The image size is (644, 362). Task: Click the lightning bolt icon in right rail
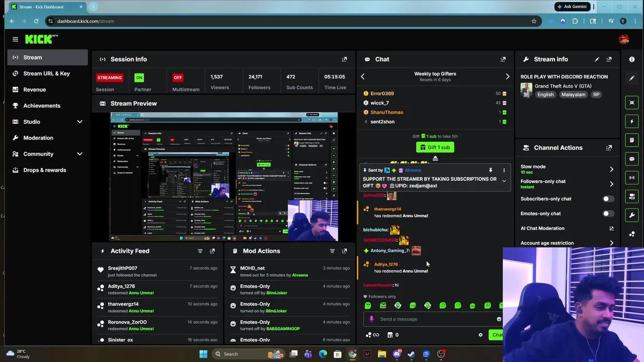point(632,121)
